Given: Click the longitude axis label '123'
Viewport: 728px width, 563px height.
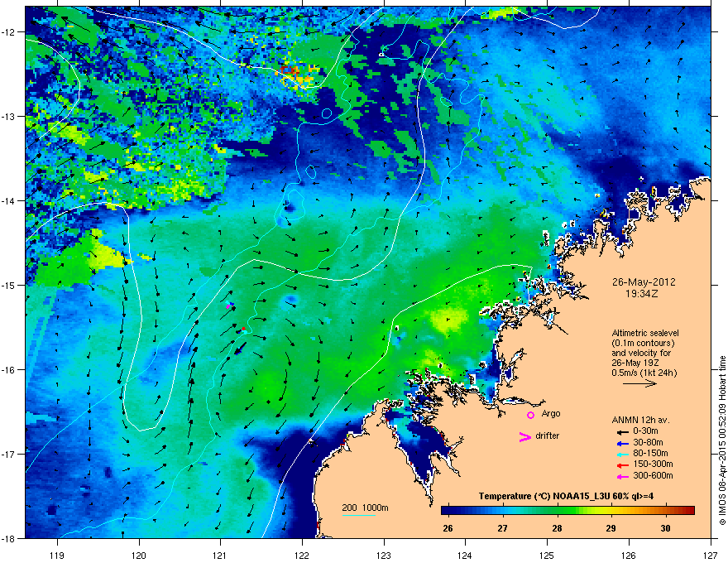Looking at the screenshot, I should 384,555.
